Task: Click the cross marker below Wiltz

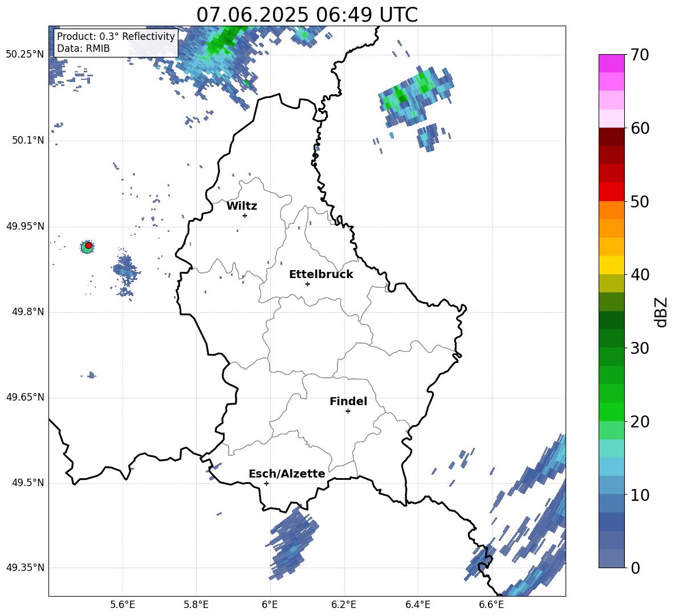Action: [x=245, y=215]
